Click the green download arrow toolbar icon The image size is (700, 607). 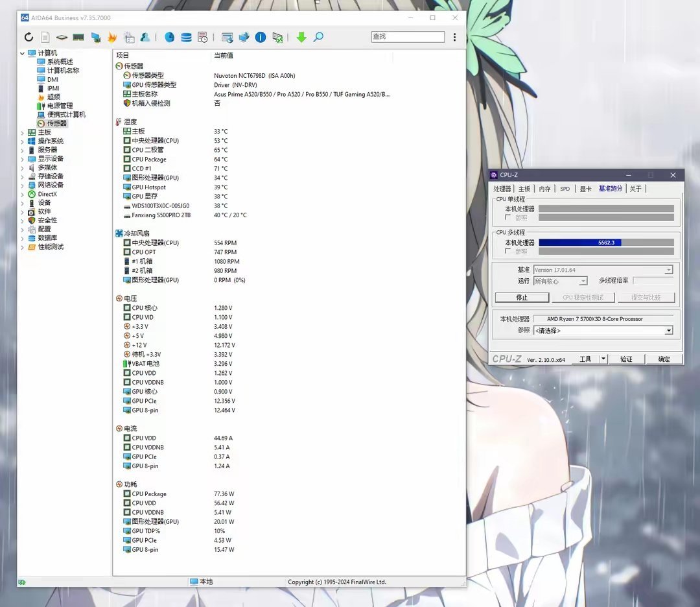301,37
